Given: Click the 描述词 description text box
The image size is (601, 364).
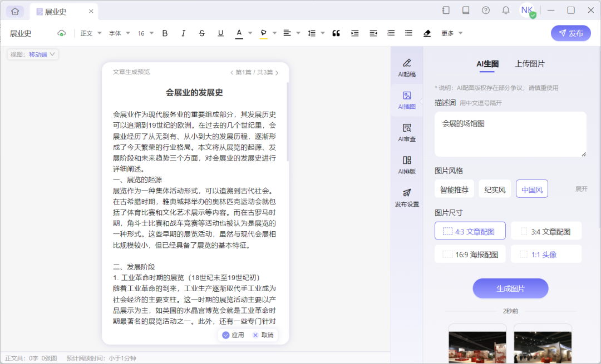Looking at the screenshot, I should pyautogui.click(x=510, y=134).
